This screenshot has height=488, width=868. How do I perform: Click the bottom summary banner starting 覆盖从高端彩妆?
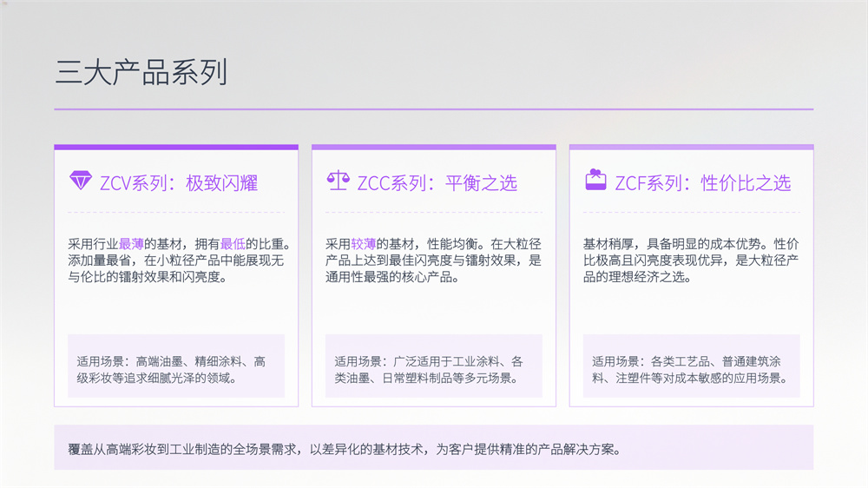[433, 447]
